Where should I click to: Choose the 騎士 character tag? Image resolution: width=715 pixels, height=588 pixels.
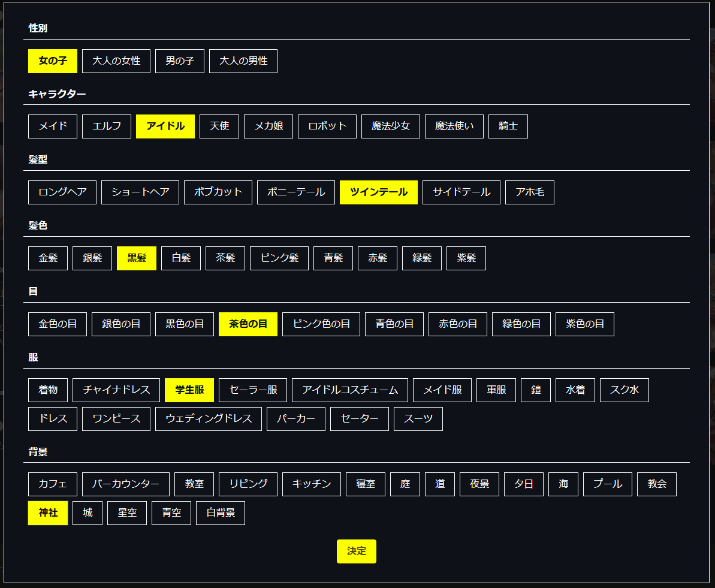tap(508, 126)
